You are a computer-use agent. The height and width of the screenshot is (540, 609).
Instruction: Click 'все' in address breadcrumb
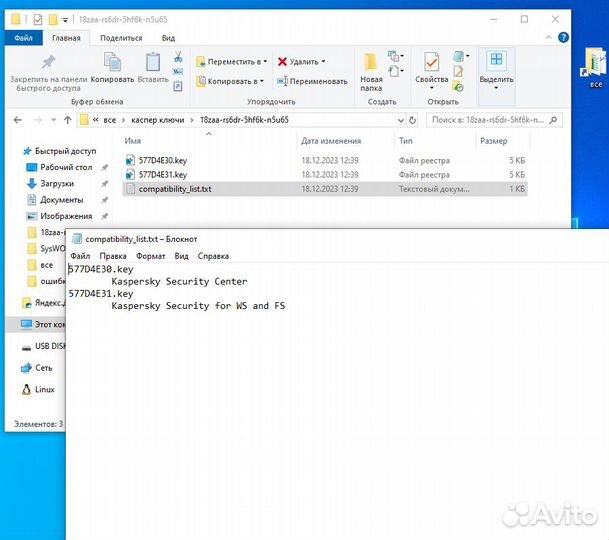coord(110,120)
